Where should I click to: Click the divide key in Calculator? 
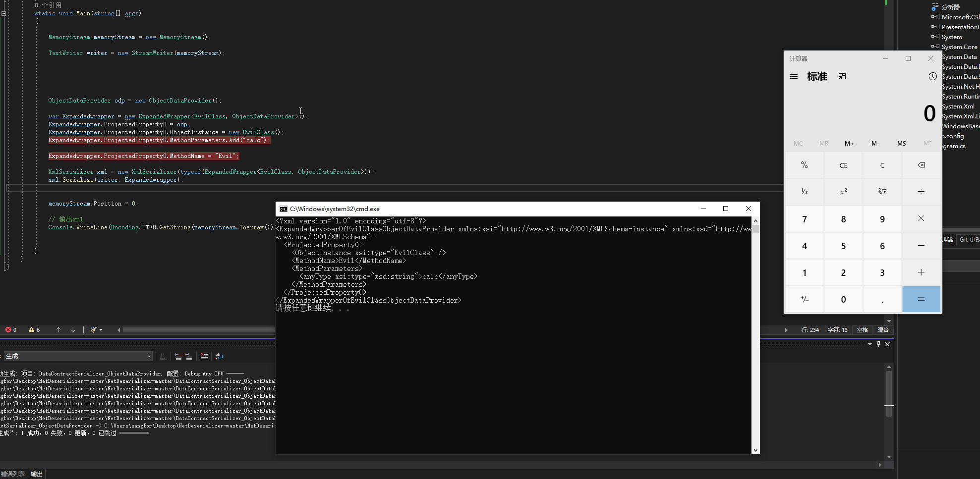921,192
